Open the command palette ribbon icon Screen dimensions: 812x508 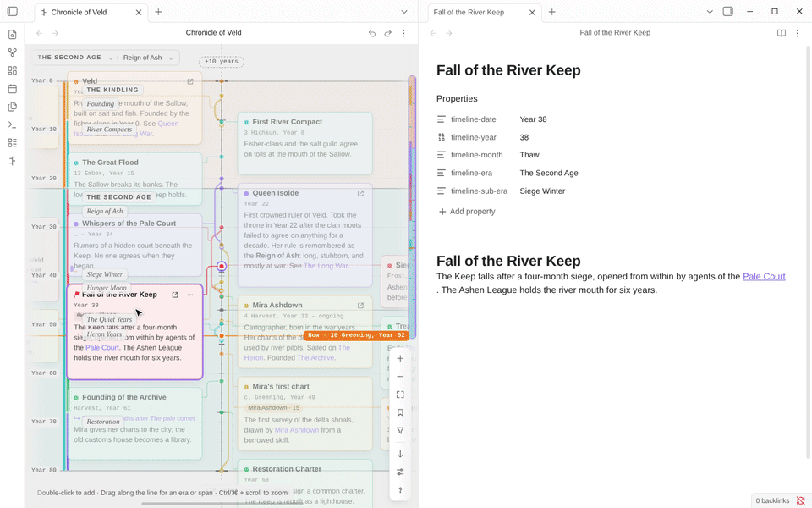pos(13,125)
